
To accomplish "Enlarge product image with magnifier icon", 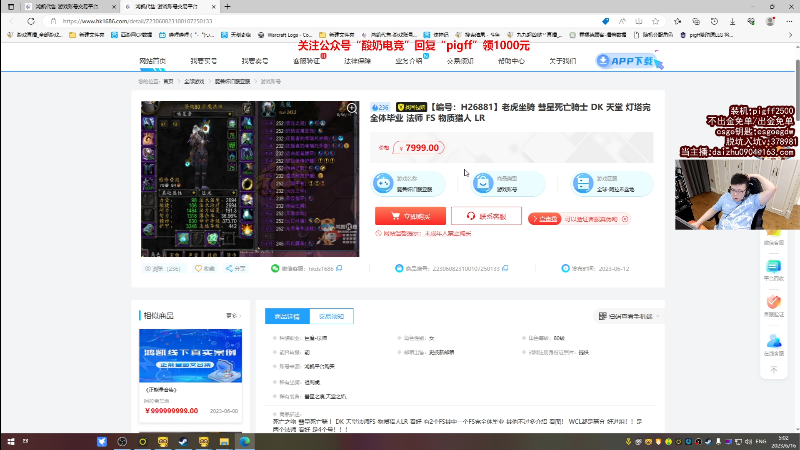I will point(352,108).
